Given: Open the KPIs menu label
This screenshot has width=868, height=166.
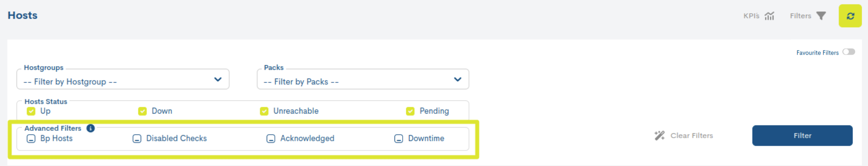Looking at the screenshot, I should coord(751,16).
